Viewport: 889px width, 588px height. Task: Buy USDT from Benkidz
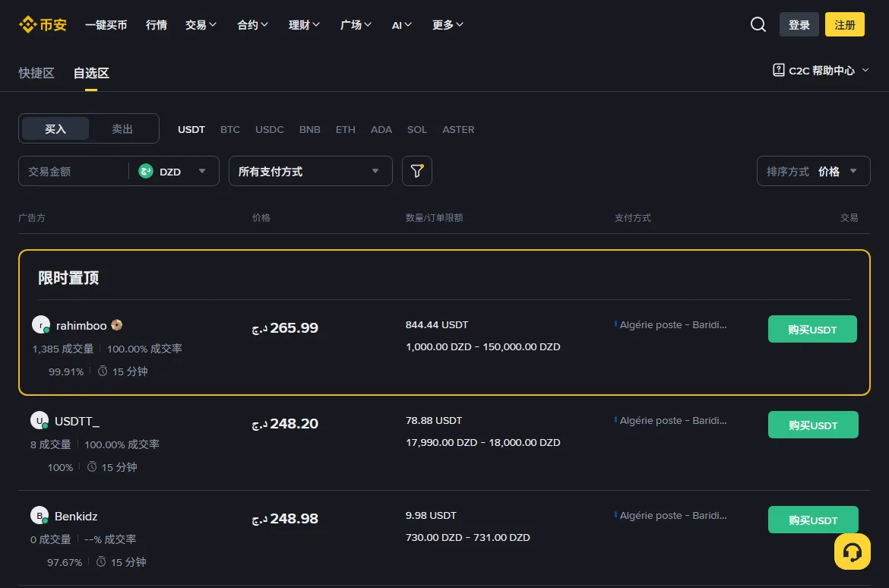(813, 520)
